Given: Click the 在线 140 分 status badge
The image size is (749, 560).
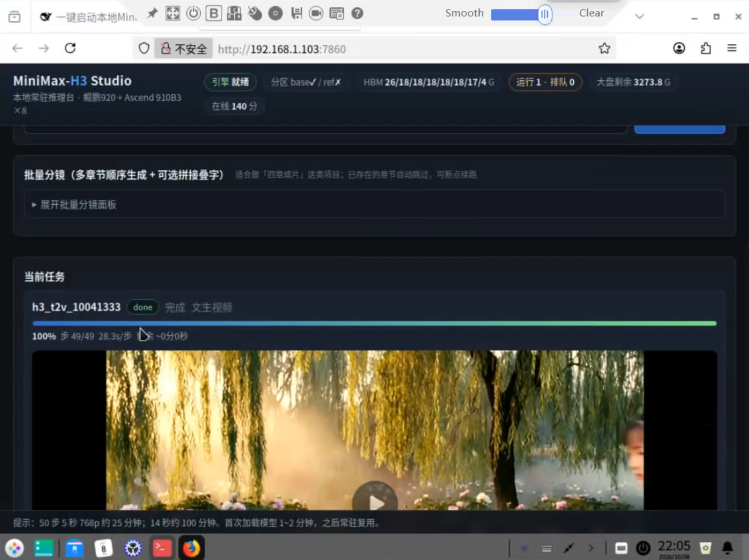Looking at the screenshot, I should point(234,106).
